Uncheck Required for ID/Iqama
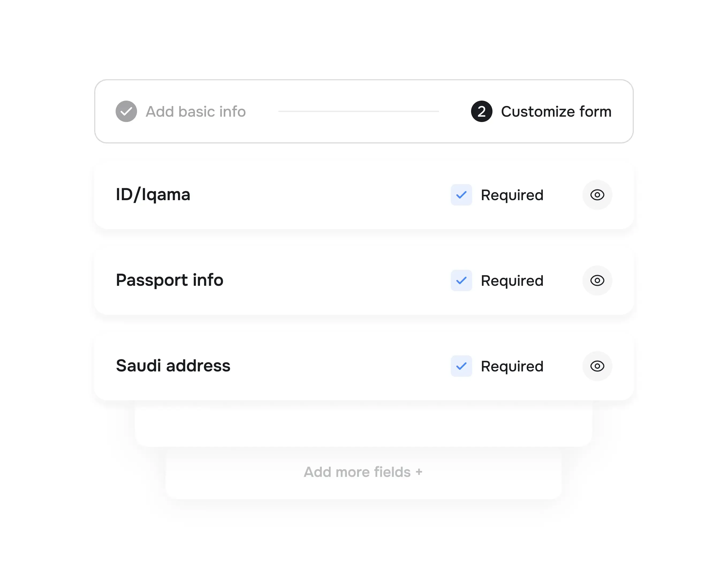 461,195
